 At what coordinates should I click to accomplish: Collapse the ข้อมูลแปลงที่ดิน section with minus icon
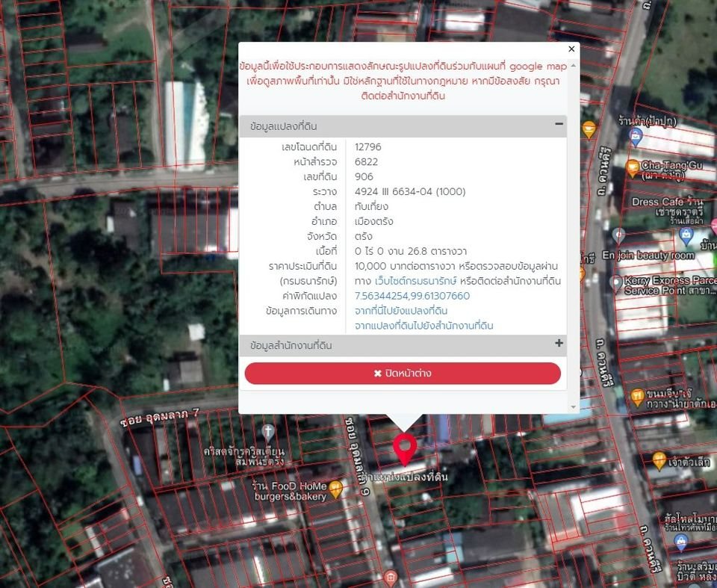(x=559, y=123)
